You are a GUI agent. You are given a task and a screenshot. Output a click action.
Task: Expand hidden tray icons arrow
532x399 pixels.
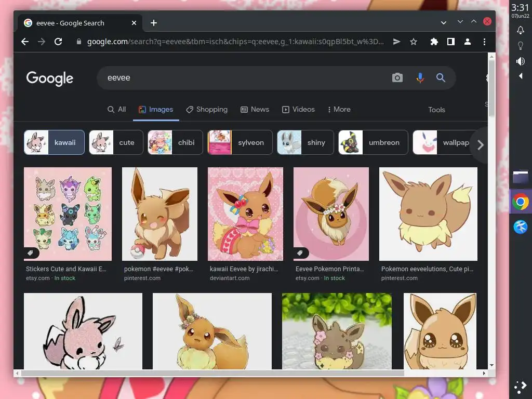521,76
